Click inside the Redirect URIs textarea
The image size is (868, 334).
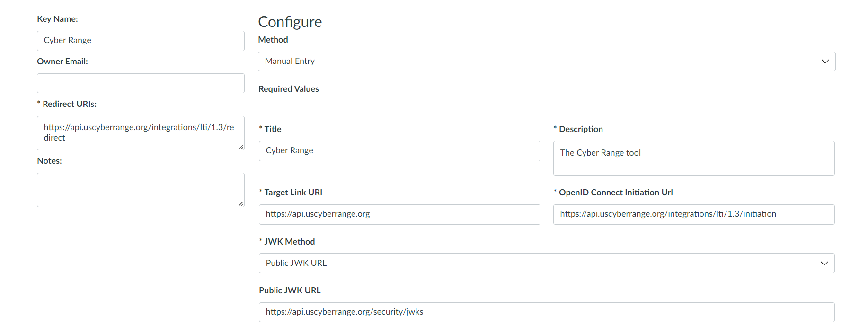tap(141, 133)
